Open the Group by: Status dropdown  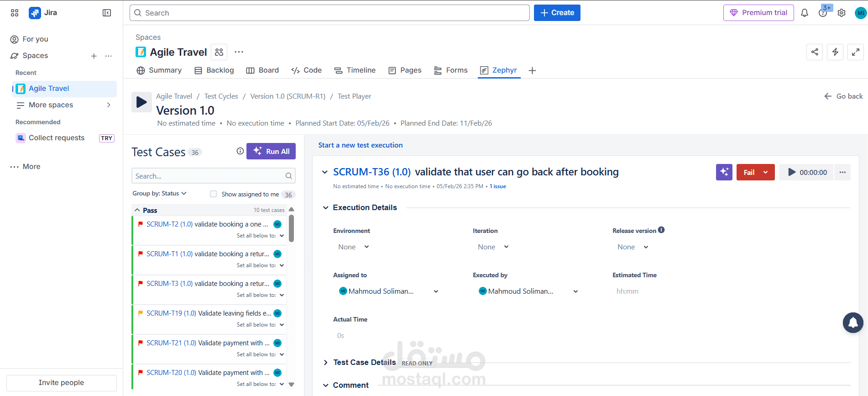pyautogui.click(x=160, y=194)
